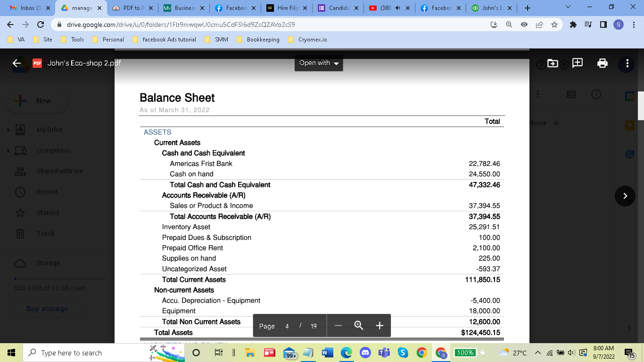Open the Site bookmarks folder

point(43,40)
